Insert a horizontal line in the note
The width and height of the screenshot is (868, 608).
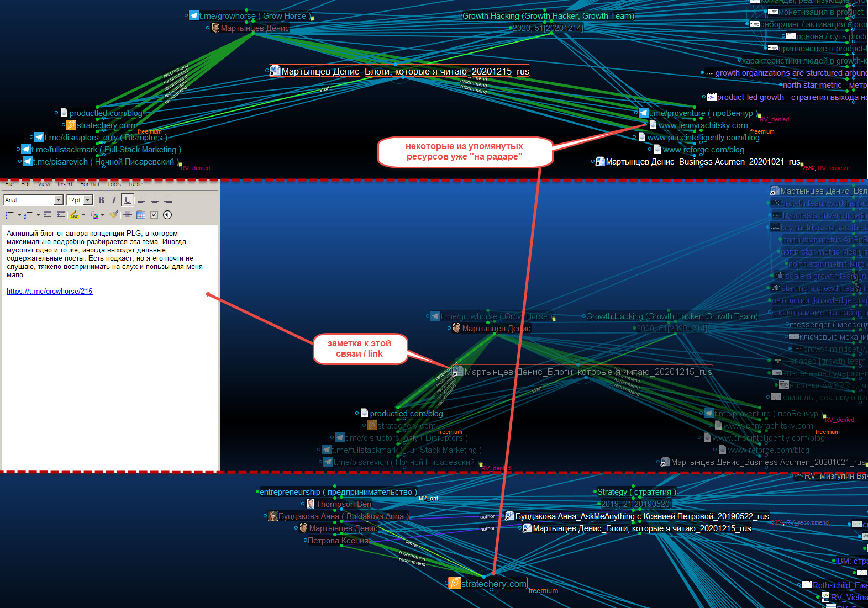[128, 215]
